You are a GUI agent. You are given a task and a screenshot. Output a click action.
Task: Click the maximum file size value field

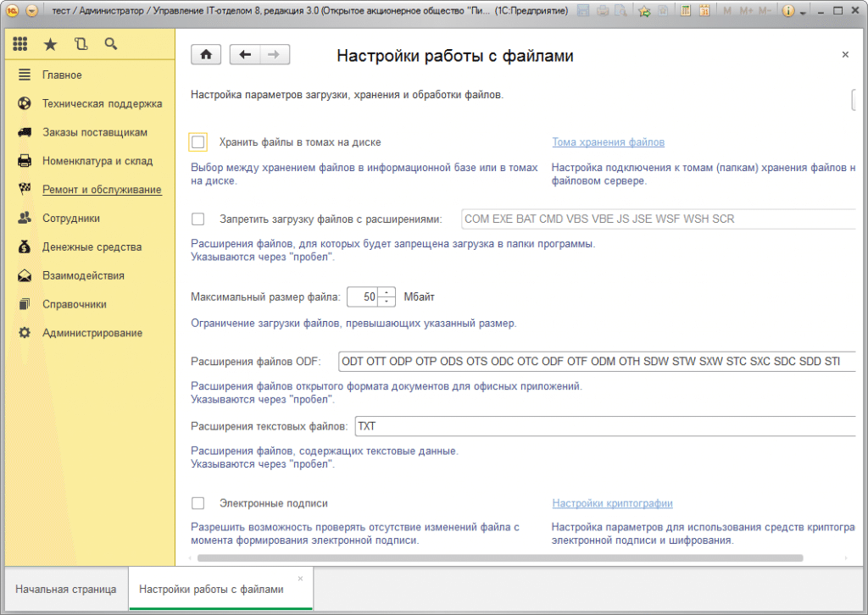363,297
